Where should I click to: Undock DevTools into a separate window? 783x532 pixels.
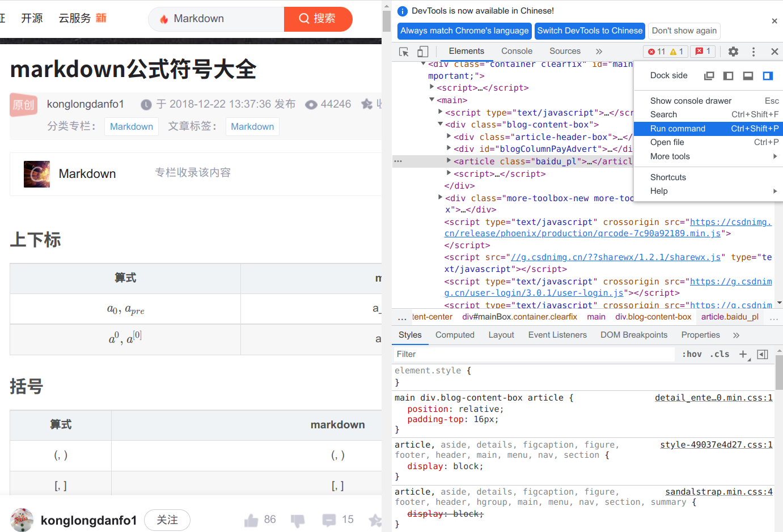[709, 75]
